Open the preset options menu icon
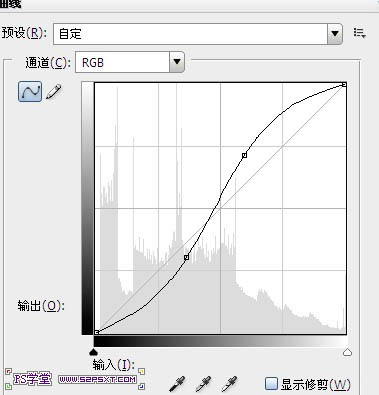 [360, 33]
